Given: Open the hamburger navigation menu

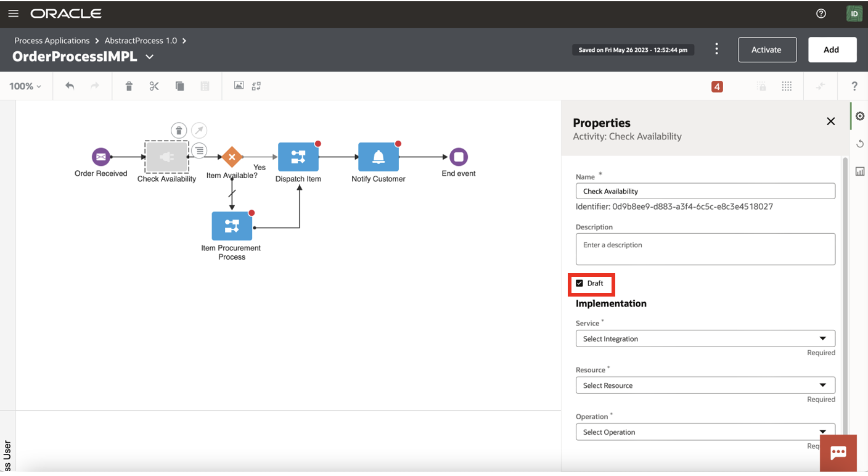Looking at the screenshot, I should click(x=13, y=14).
